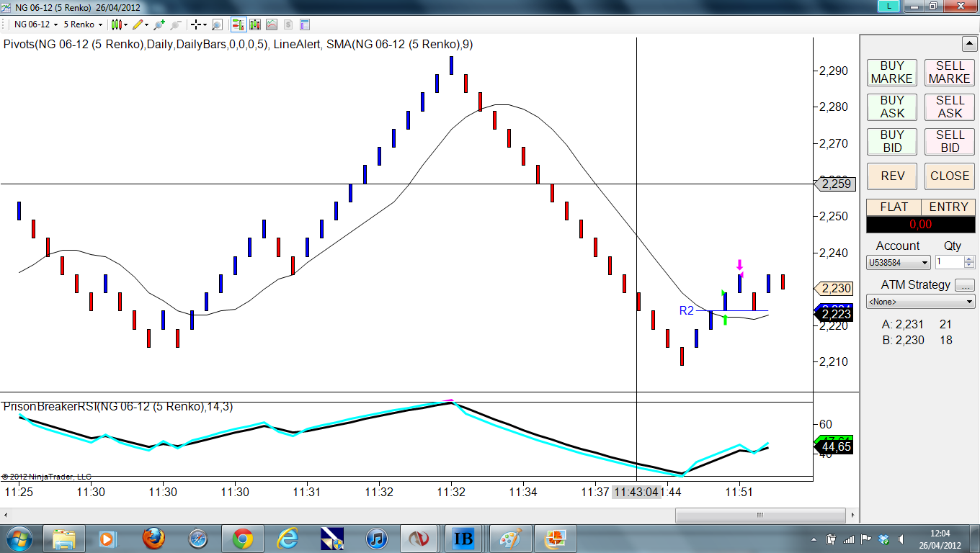The width and height of the screenshot is (980, 553).
Task: Open iTunes from the taskbar
Action: click(376, 539)
